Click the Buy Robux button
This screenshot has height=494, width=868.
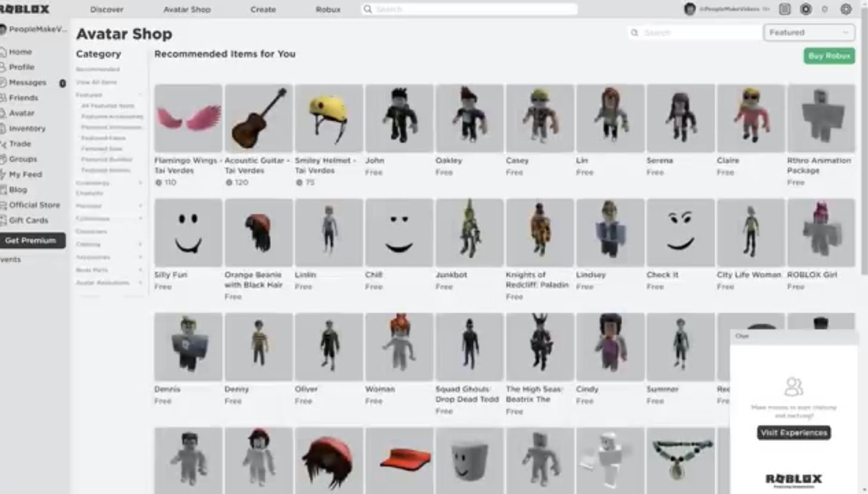coord(829,55)
